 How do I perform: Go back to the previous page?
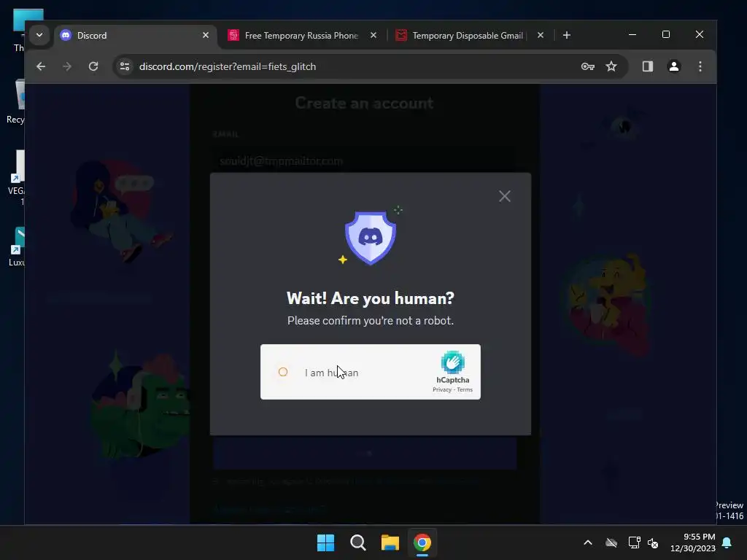click(x=41, y=66)
